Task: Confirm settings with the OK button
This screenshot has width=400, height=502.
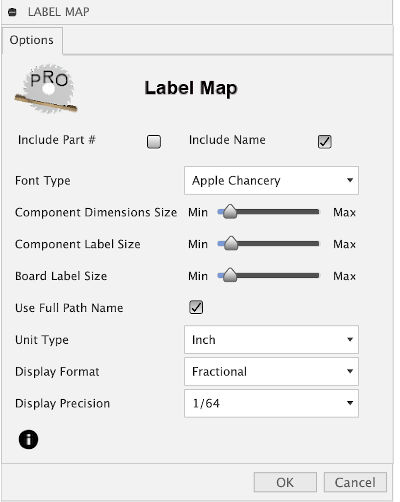Action: click(285, 482)
